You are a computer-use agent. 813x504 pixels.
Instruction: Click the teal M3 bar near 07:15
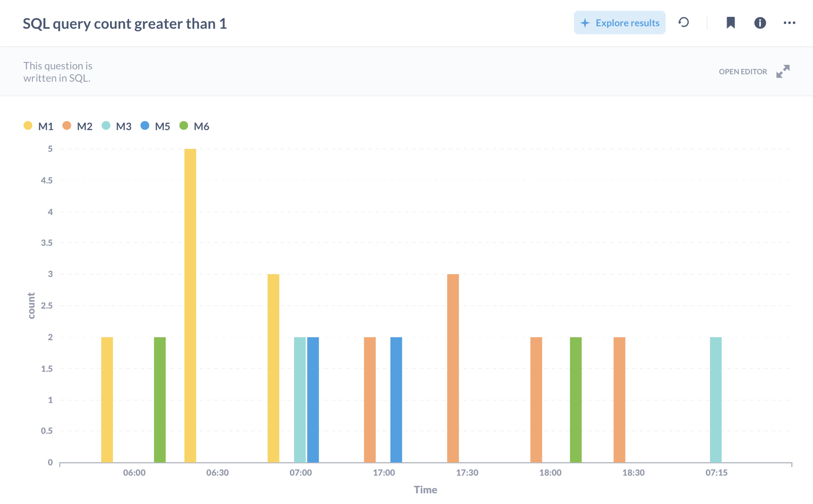[716, 400]
